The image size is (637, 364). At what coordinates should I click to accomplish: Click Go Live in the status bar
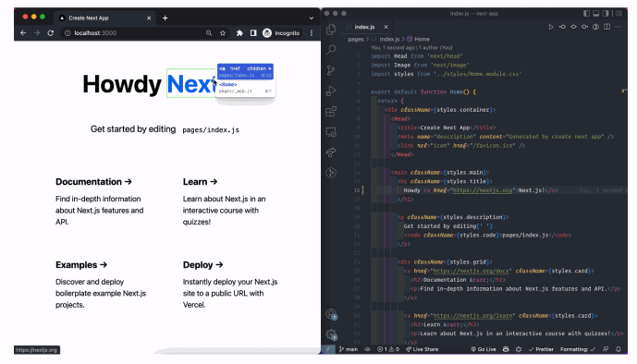(484, 349)
